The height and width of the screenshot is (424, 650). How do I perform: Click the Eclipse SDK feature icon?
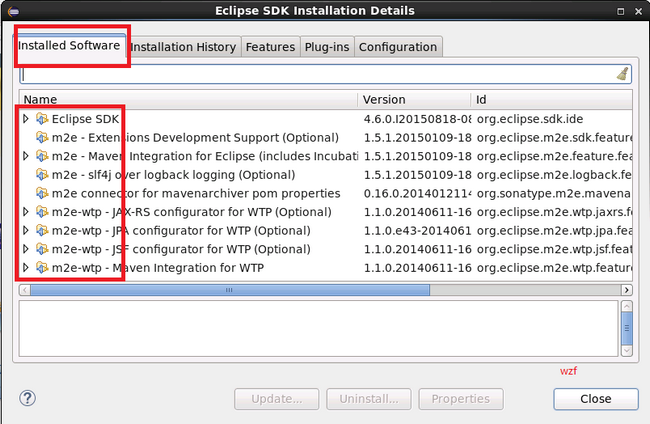pyautogui.click(x=42, y=119)
